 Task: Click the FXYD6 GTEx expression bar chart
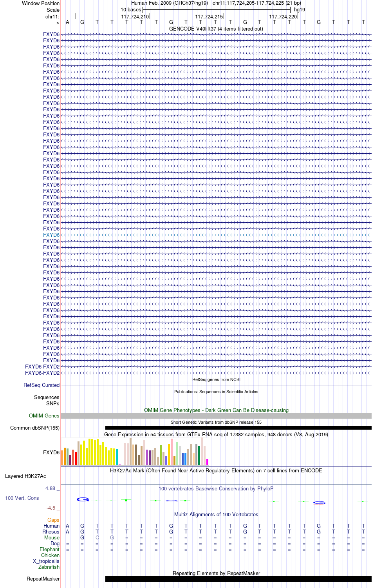135,452
